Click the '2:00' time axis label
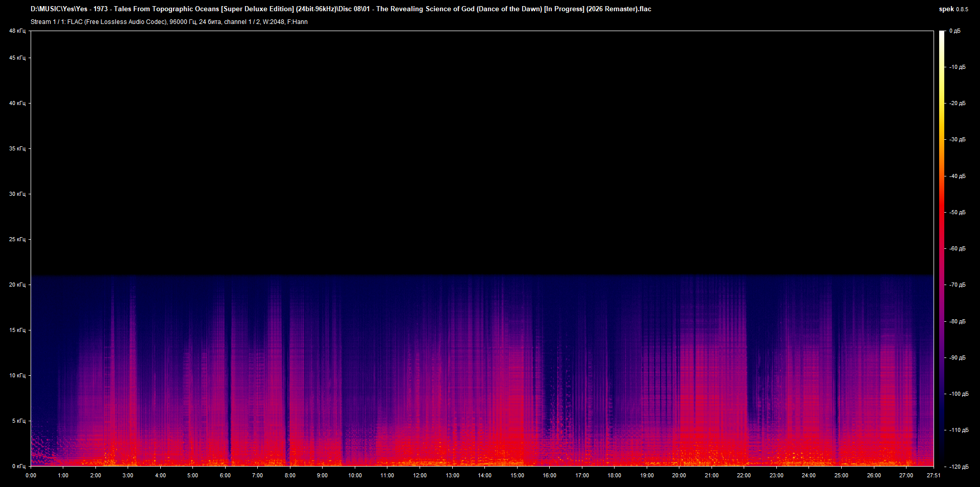 click(95, 475)
